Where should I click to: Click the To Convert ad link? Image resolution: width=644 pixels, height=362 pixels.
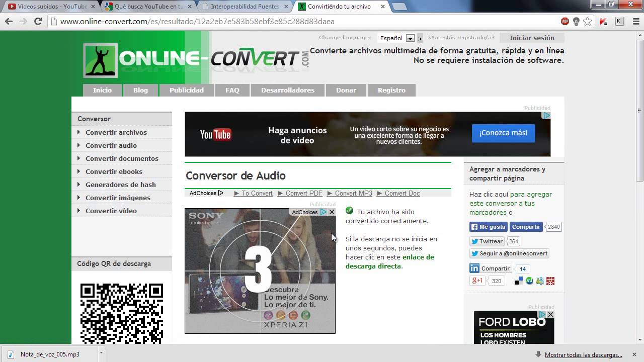[x=253, y=193]
